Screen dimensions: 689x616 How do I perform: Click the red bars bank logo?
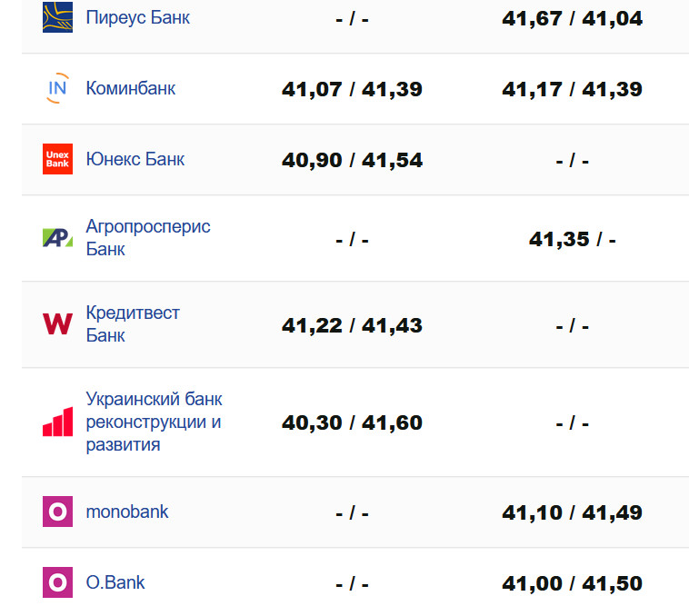(57, 422)
